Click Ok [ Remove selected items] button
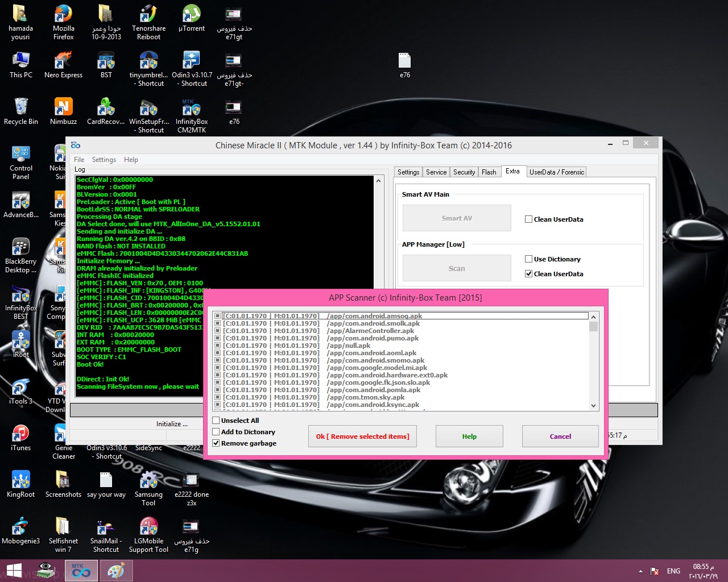Image resolution: width=728 pixels, height=582 pixels. 362,436
